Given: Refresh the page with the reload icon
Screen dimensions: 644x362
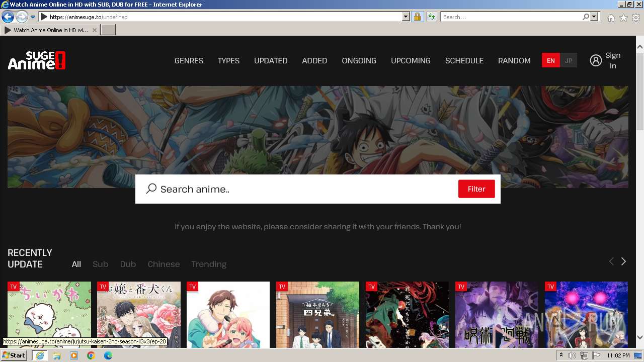Looking at the screenshot, I should tap(431, 17).
